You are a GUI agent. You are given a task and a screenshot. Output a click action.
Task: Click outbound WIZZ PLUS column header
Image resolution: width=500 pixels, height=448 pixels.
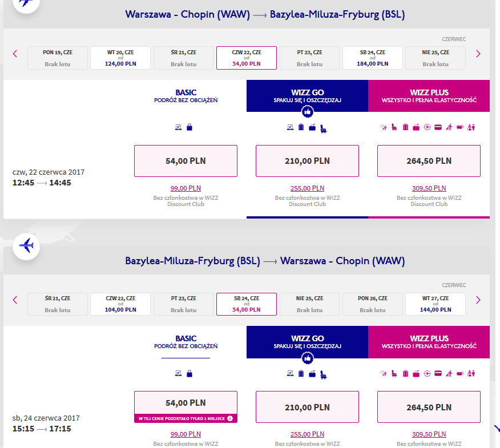tap(429, 96)
